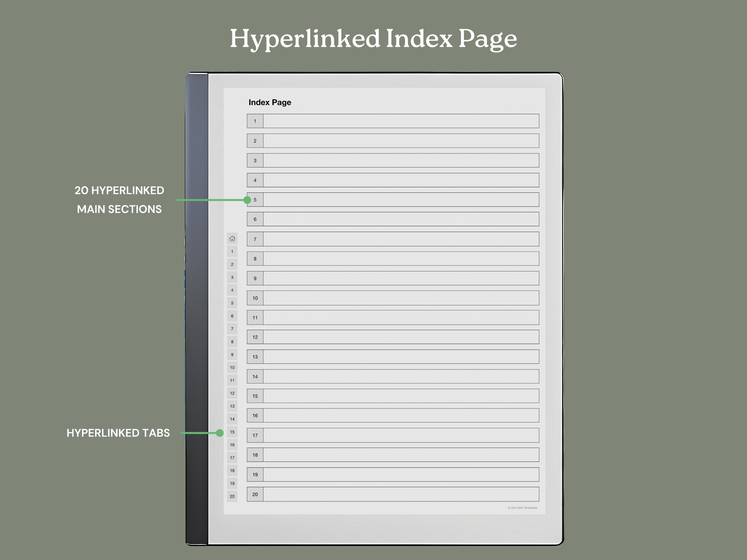Click the Index Page heading
747x560 pixels.
270,102
